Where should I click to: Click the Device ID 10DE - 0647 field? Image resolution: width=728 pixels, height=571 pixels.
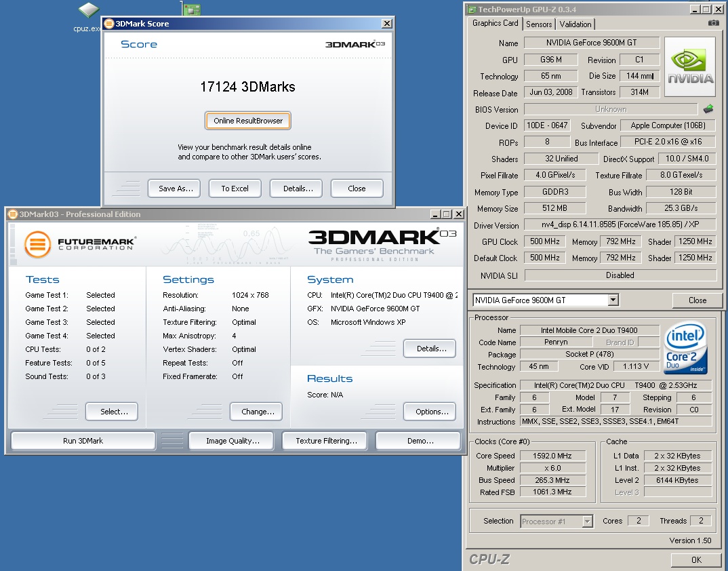click(x=547, y=125)
